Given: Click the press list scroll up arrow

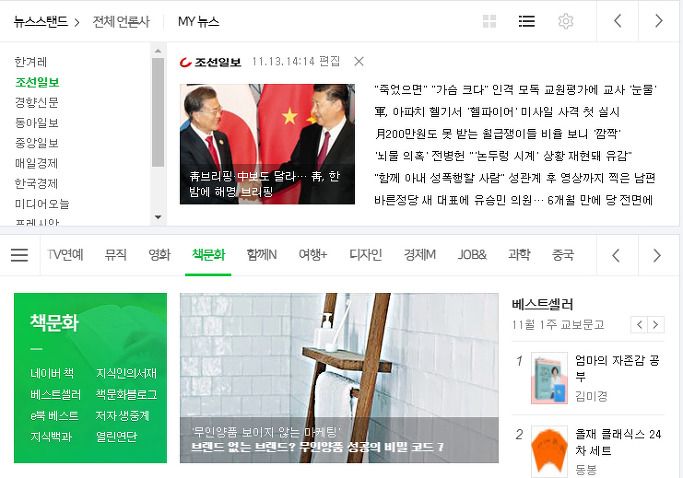Looking at the screenshot, I should [158, 51].
